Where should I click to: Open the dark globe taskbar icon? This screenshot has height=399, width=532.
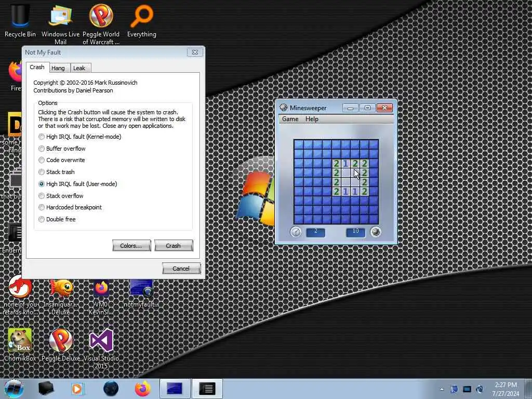(x=111, y=389)
